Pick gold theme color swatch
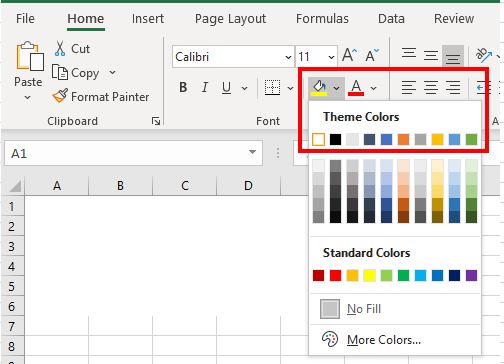 point(437,139)
